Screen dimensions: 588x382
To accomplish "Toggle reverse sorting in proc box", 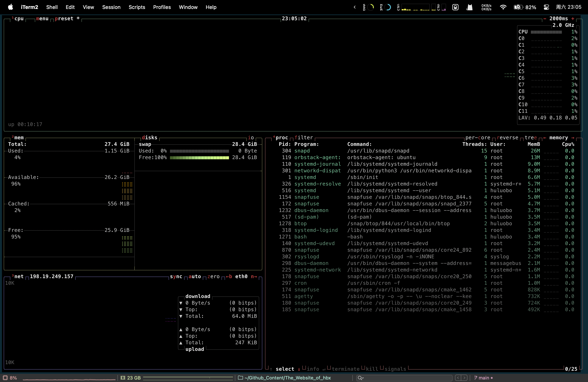I will [507, 138].
